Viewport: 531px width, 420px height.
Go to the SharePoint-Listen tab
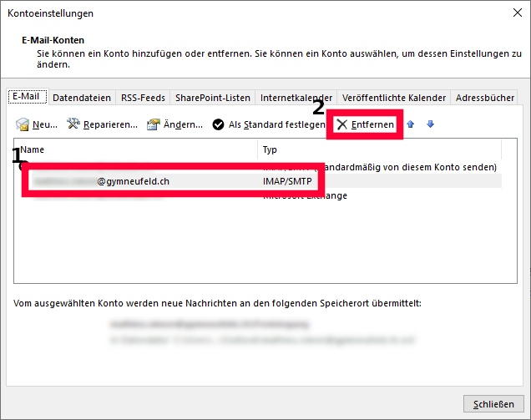click(x=212, y=98)
